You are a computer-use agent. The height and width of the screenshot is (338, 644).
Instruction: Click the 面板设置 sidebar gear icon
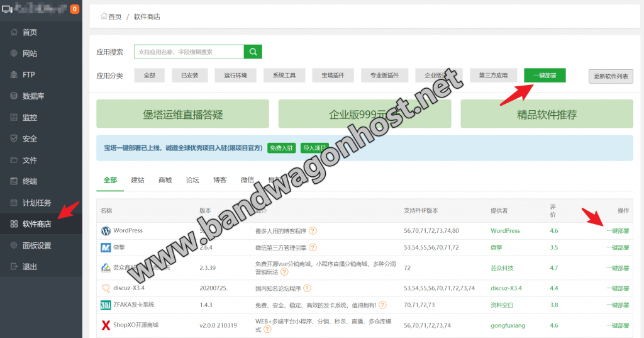(x=14, y=245)
